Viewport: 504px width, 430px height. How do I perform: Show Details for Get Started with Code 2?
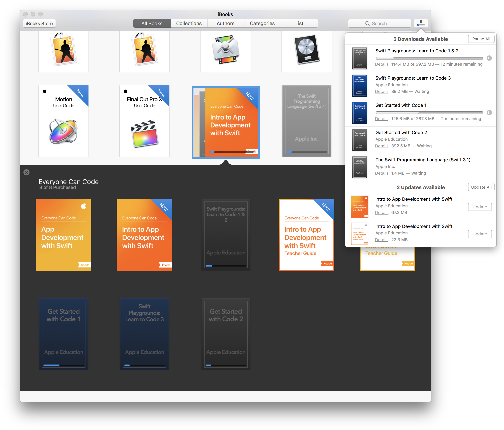(x=382, y=146)
